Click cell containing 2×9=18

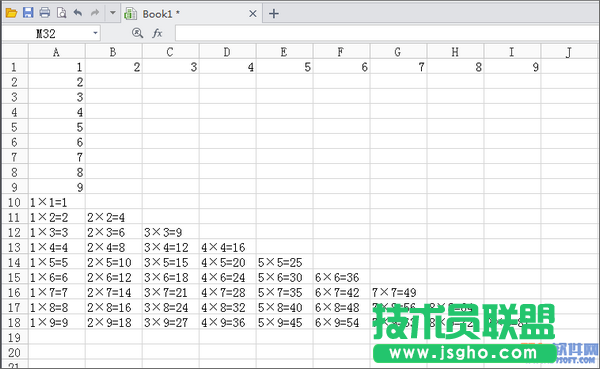click(x=114, y=322)
